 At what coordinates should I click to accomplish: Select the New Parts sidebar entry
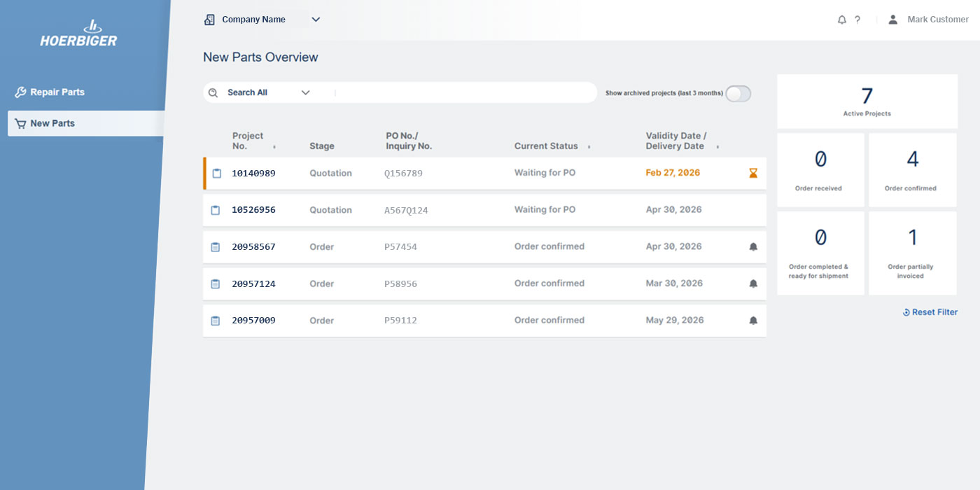click(52, 123)
